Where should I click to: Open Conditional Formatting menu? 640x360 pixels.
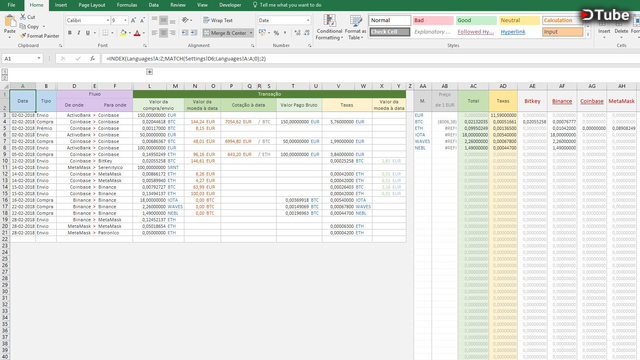point(329,27)
